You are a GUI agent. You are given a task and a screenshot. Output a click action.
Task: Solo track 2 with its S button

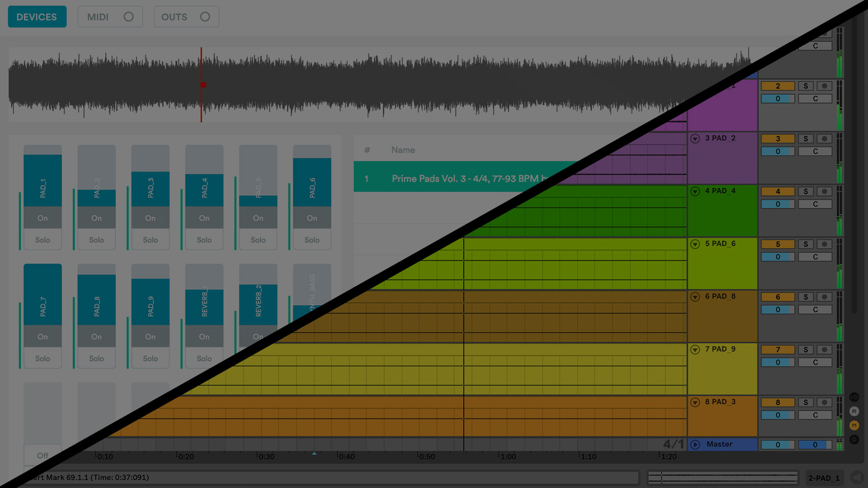coord(806,86)
